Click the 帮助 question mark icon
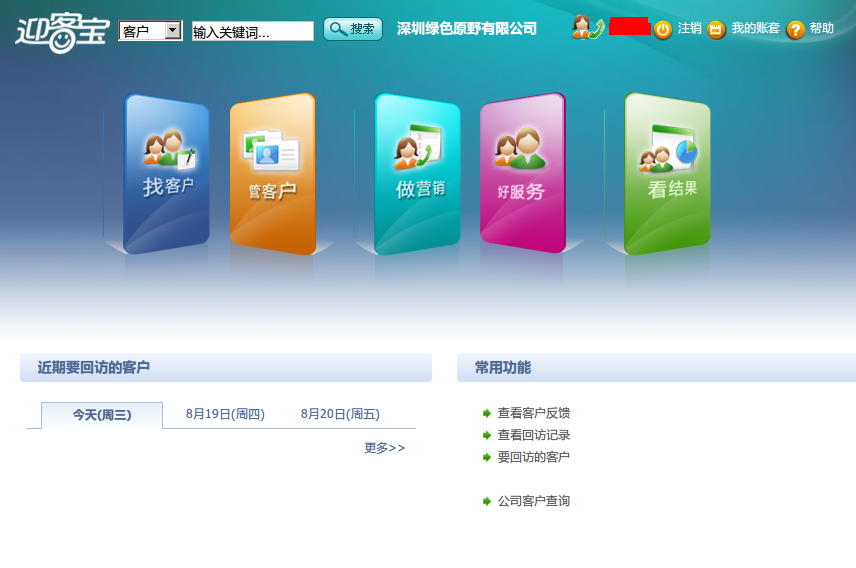856x568 pixels. pyautogui.click(x=795, y=29)
